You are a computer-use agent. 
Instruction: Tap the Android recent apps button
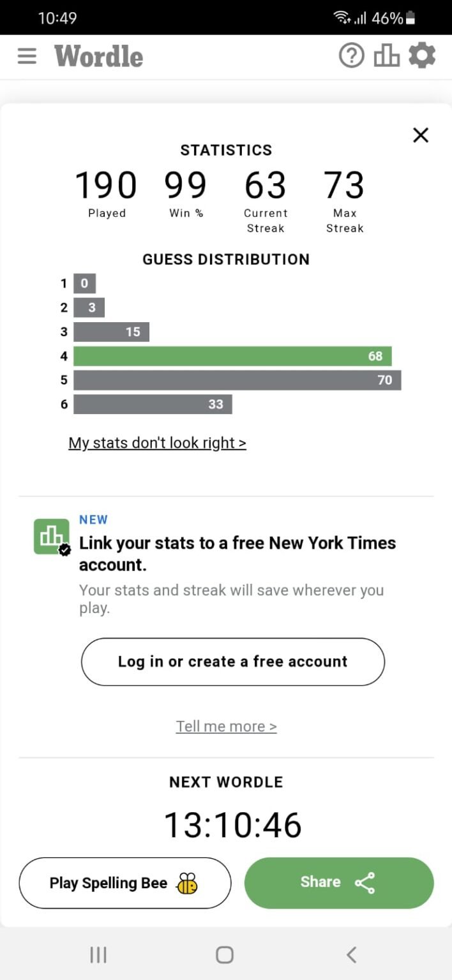click(98, 954)
